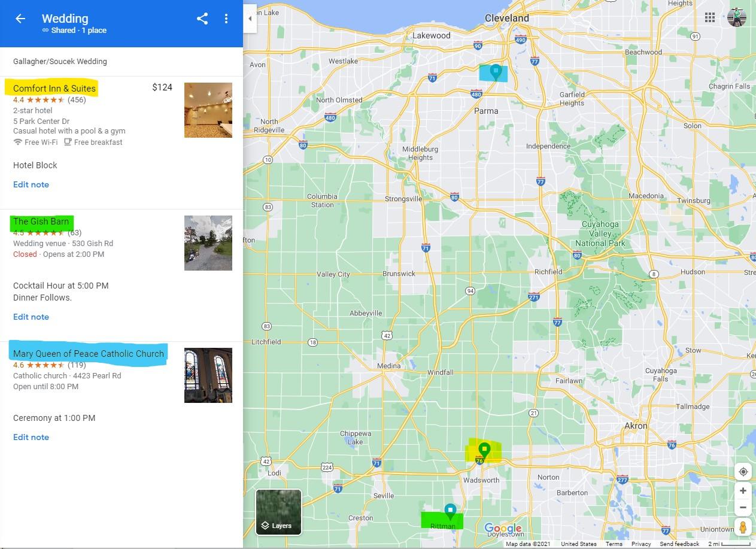View the church stained glass photo
756x549 pixels.
(208, 375)
